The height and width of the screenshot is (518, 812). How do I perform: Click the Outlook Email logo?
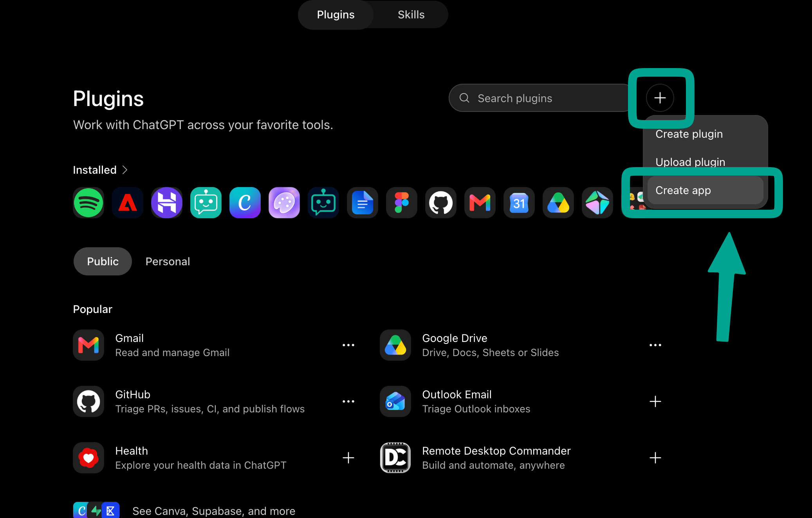click(395, 401)
